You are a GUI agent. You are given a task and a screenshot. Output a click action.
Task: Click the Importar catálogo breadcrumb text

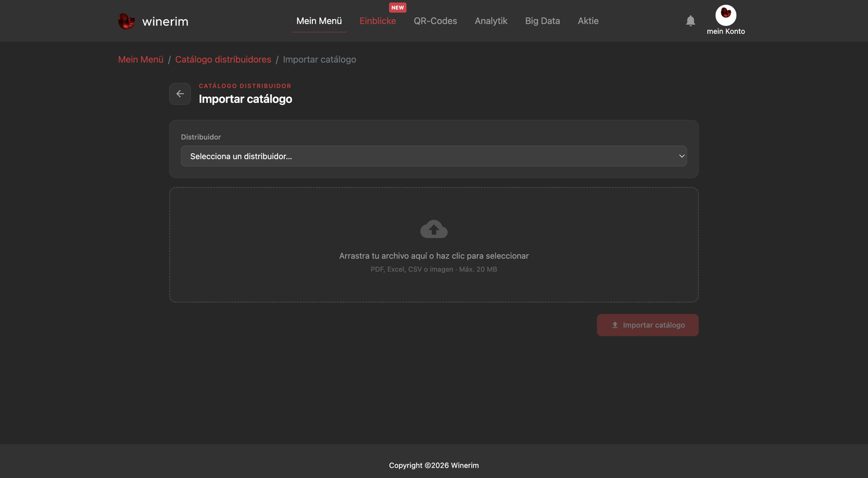pyautogui.click(x=319, y=60)
